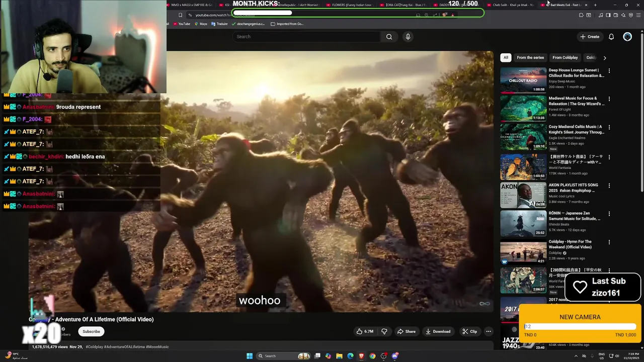
Task: Open File Explorer from taskbar
Action: tap(339, 356)
